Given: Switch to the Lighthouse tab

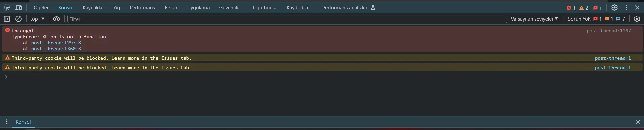Looking at the screenshot, I should 265,7.
